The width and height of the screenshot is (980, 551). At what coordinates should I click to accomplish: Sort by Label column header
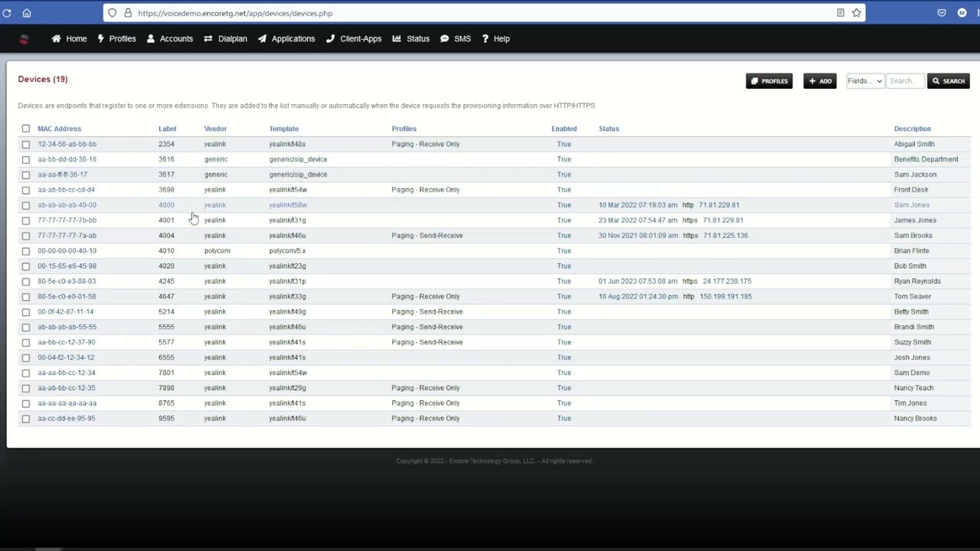tap(167, 129)
